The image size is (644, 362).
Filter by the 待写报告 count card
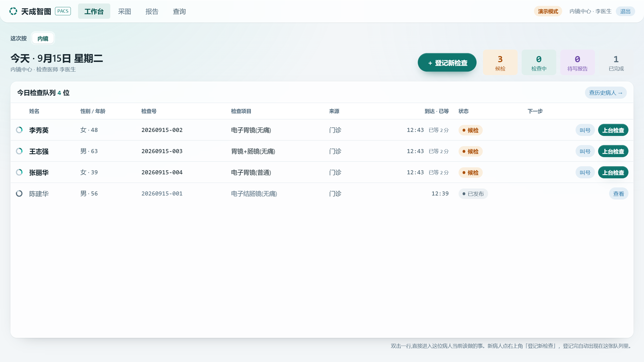[577, 62]
